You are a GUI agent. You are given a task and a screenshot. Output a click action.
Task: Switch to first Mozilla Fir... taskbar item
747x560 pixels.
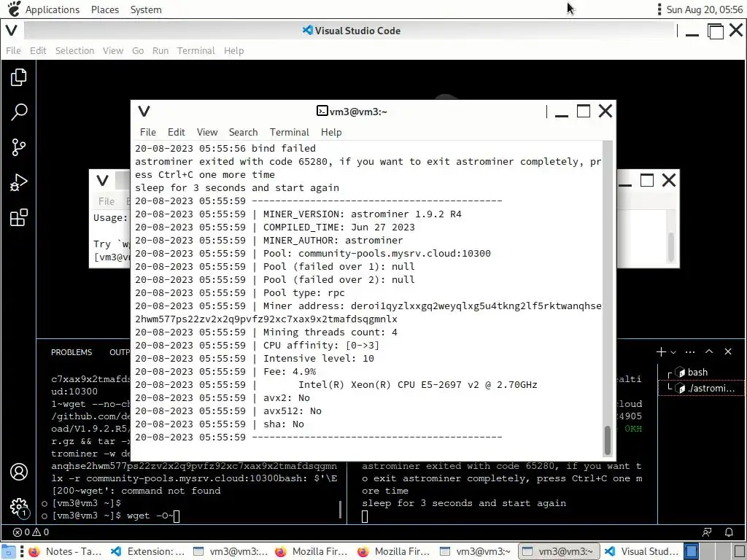click(x=312, y=551)
